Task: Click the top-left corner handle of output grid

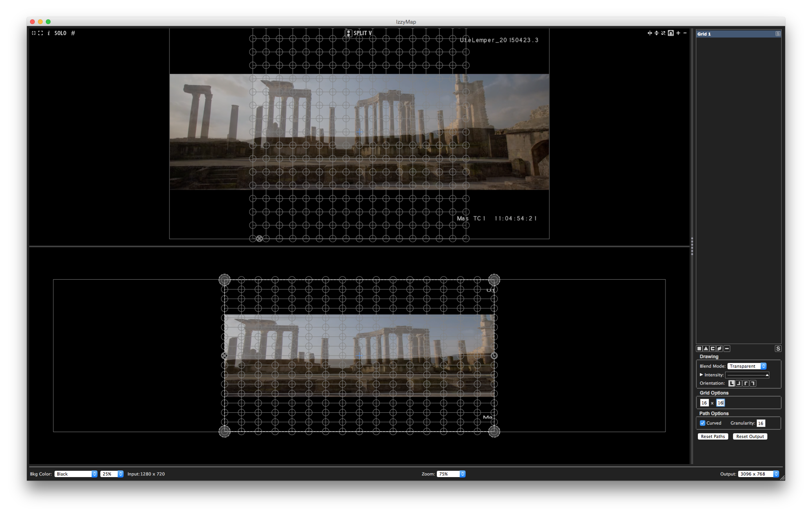Action: (225, 280)
